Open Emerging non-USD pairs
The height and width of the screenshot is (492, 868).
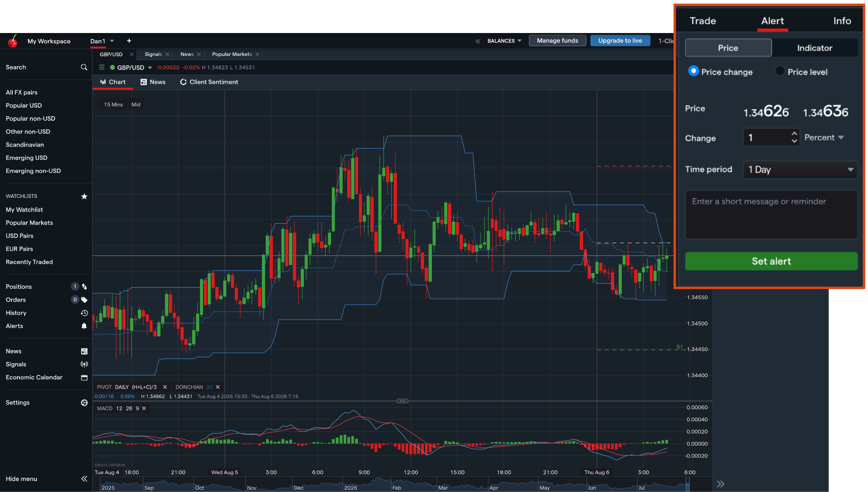[x=33, y=171]
